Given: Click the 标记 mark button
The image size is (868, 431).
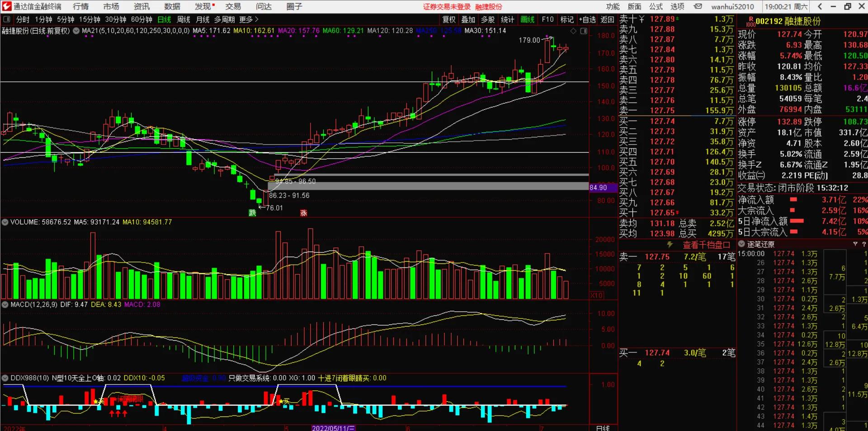Looking at the screenshot, I should pyautogui.click(x=567, y=19).
